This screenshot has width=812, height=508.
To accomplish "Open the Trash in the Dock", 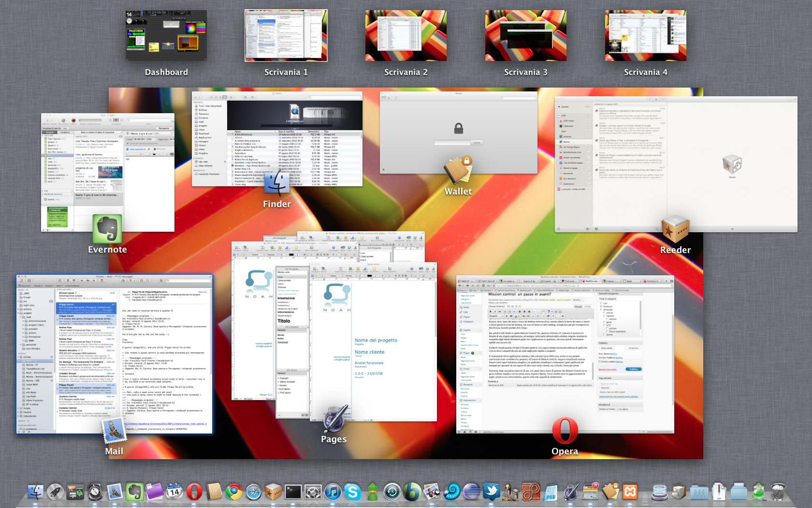I will click(x=778, y=492).
